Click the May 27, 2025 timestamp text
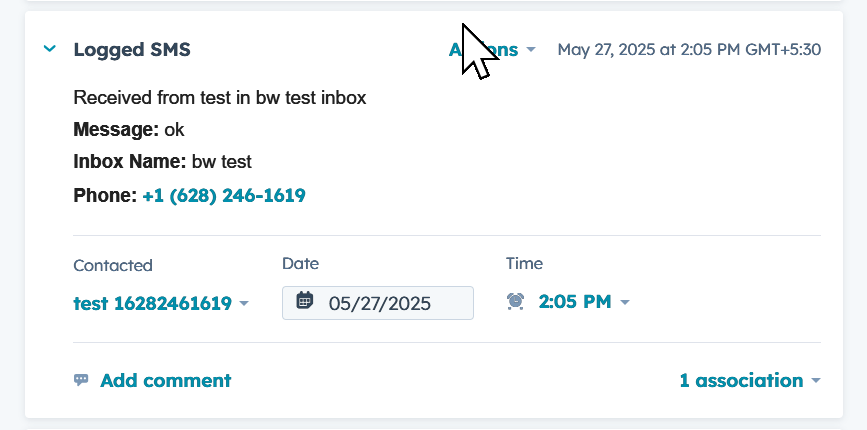Viewport: 867px width, 430px height. (689, 50)
